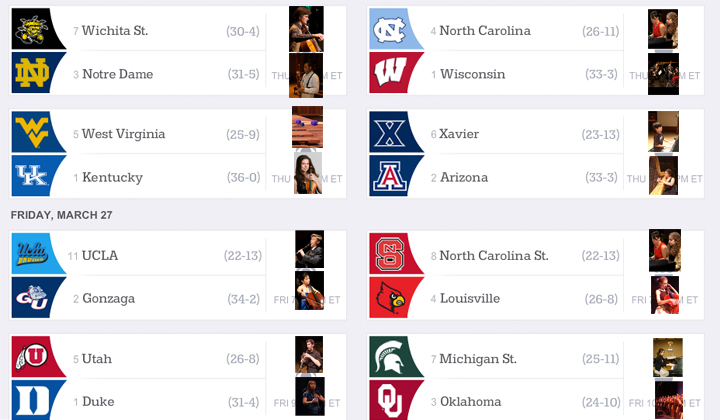
Task: Open the thumbnail next to Wichita St. record
Action: click(x=305, y=28)
